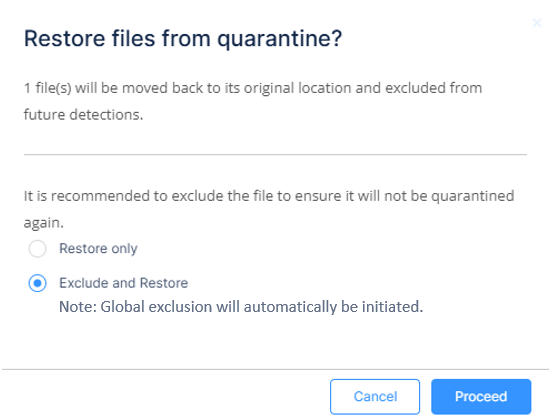Click the Global exclusion note text
549x420 pixels.
(241, 307)
